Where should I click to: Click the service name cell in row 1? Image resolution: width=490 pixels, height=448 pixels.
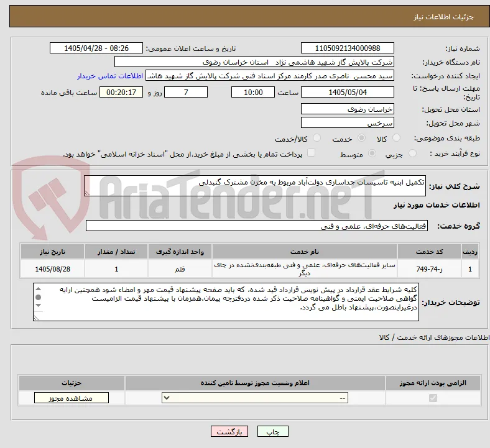point(304,269)
